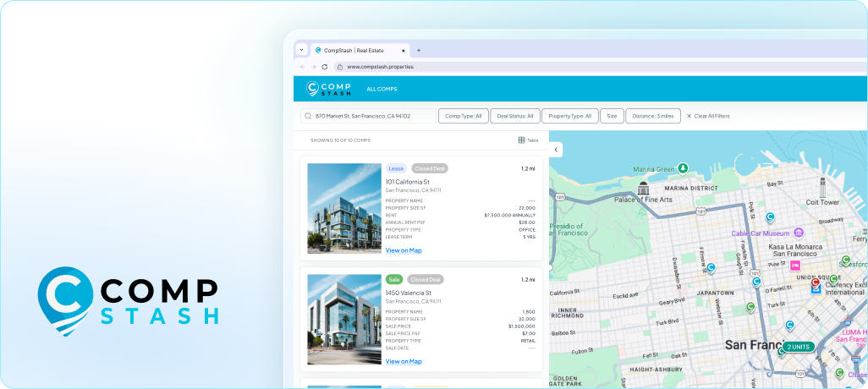Click Closed Deal tag on 1450 Valencia St
Viewport: 868px width, 389px height.
pyautogui.click(x=426, y=279)
